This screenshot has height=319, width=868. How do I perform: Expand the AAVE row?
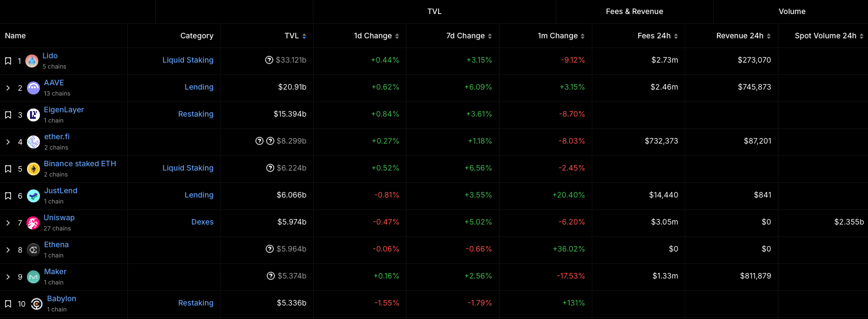coord(8,88)
